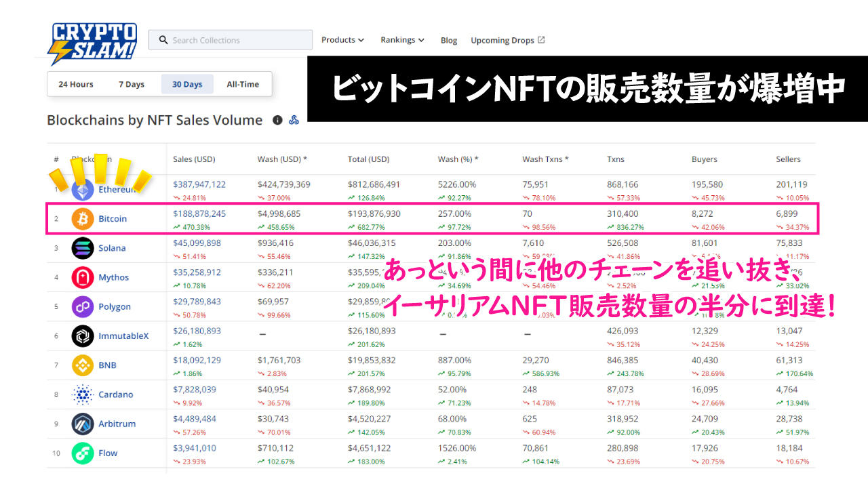Click the Flow logo icon
Screen dimensions: 868x488
[x=83, y=453]
